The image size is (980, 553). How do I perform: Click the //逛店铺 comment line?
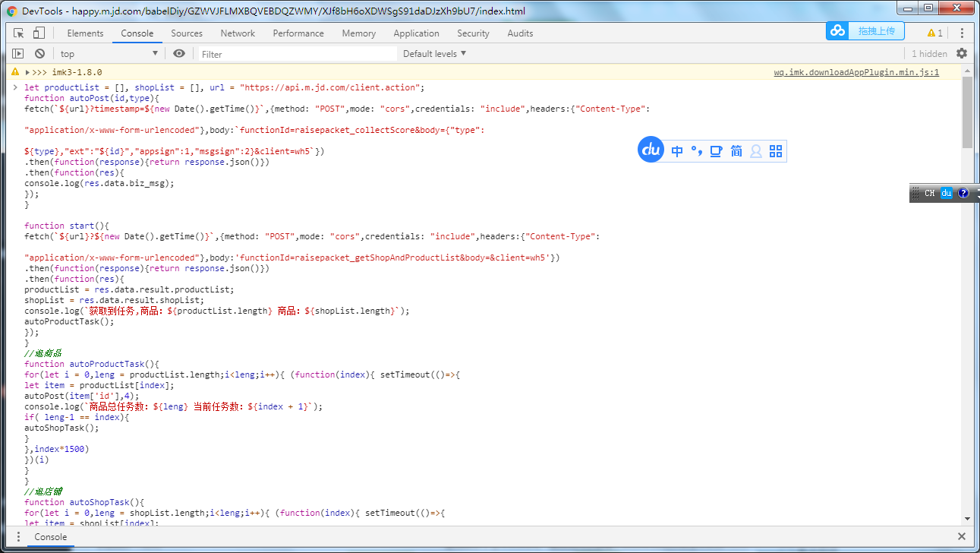point(43,491)
